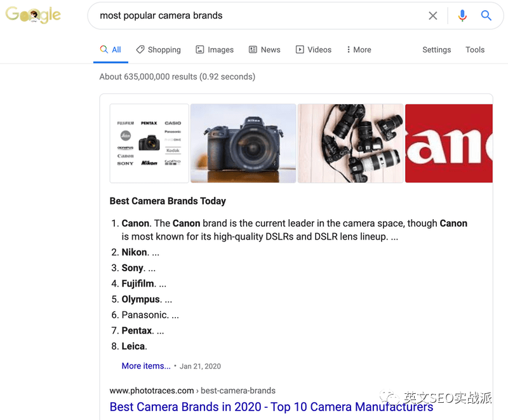Click the Shopping tag icon
Viewport: 508px width, 420px height.
(140, 50)
